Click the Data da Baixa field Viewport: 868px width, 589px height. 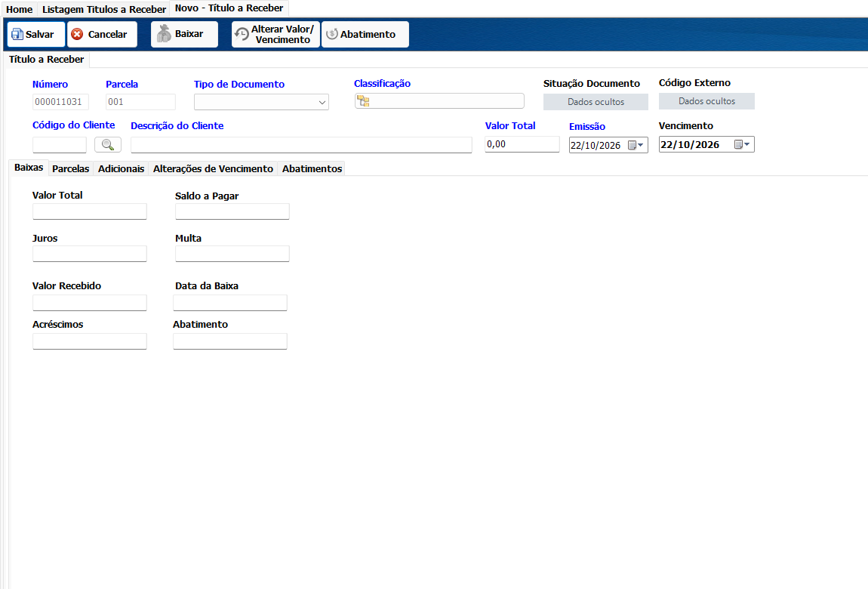click(230, 302)
